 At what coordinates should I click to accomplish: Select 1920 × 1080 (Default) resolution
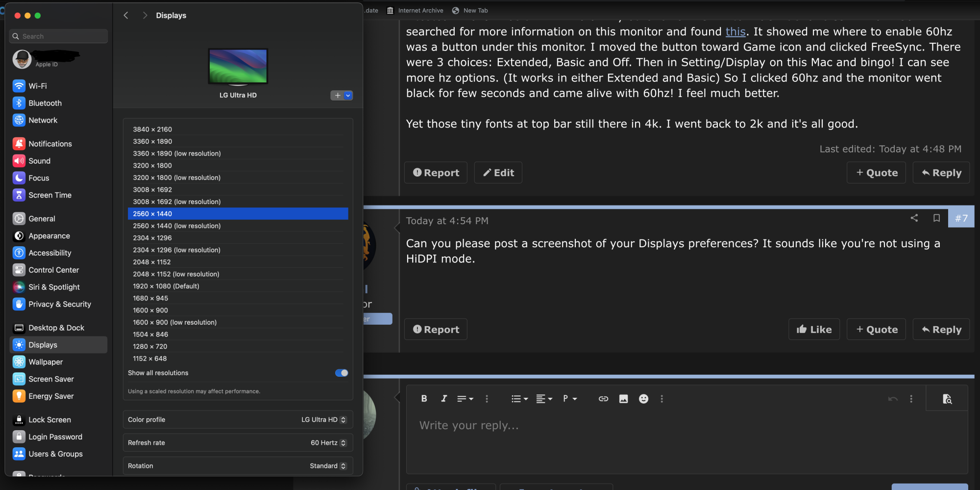238,286
